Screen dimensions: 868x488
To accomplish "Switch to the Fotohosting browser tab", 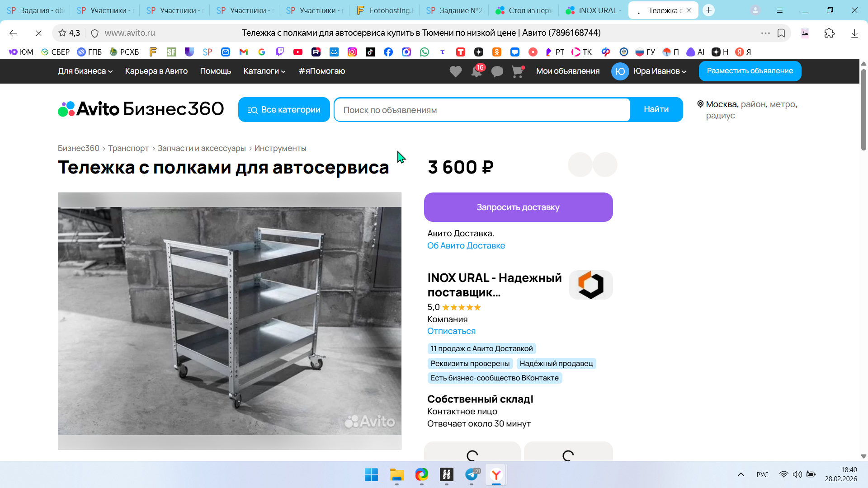I will (385, 10).
